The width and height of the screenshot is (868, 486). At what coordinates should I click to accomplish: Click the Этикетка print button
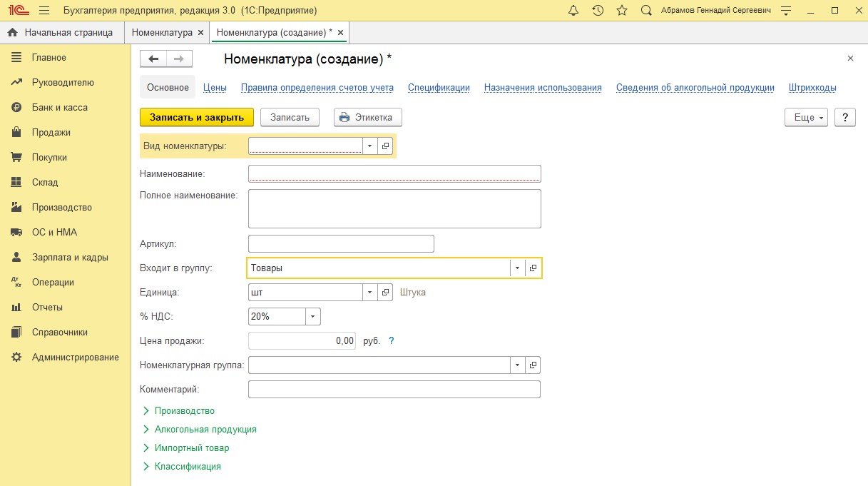(x=367, y=117)
